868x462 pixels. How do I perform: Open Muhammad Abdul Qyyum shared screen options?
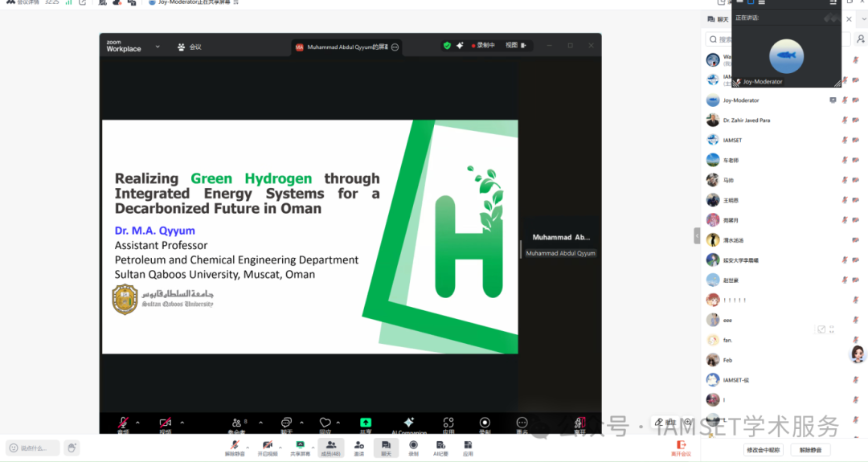pyautogui.click(x=395, y=47)
